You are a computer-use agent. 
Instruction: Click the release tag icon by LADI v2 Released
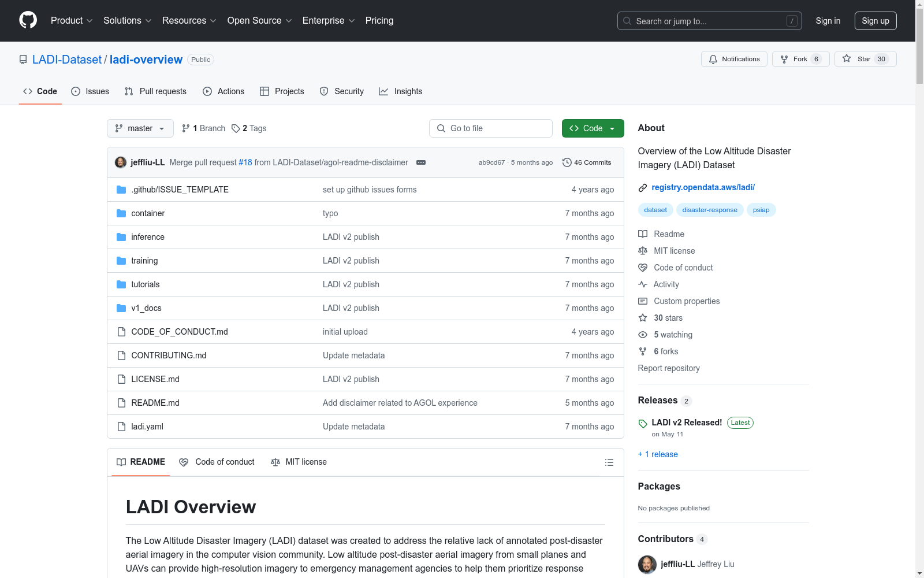pos(643,424)
